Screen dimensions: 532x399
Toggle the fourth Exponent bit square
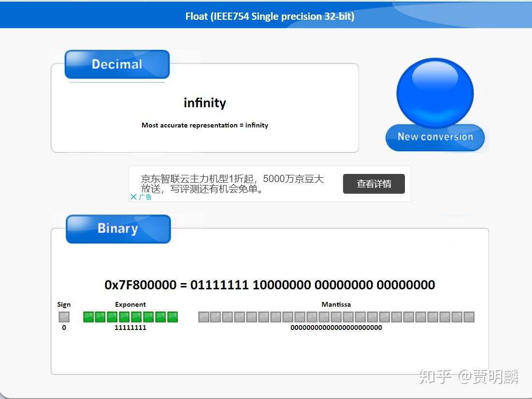[125, 316]
